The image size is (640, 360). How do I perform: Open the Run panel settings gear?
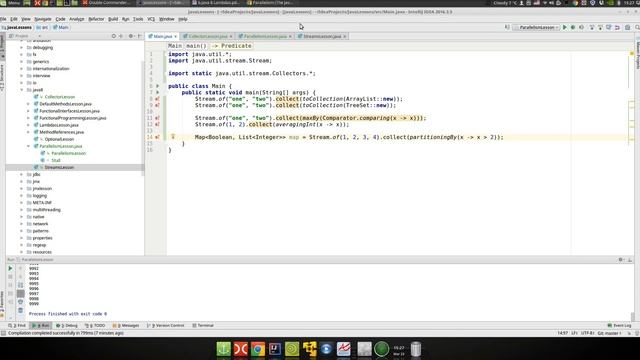point(620,260)
